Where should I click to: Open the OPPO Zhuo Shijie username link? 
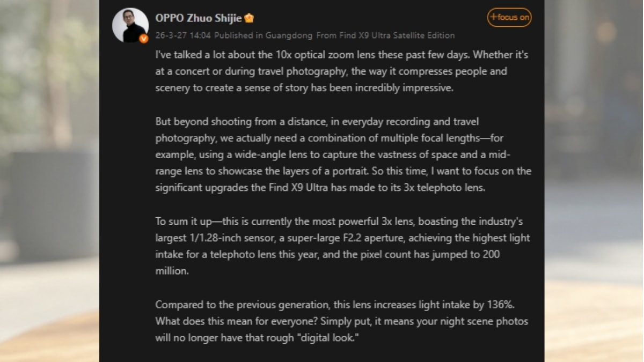[199, 18]
